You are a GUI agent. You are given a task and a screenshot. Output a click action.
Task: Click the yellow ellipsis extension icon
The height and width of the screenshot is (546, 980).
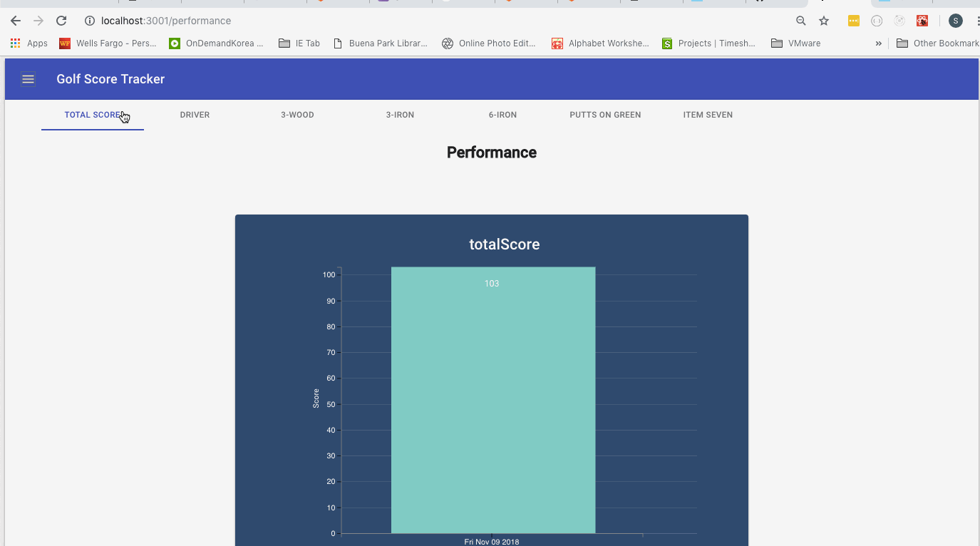[x=854, y=21]
